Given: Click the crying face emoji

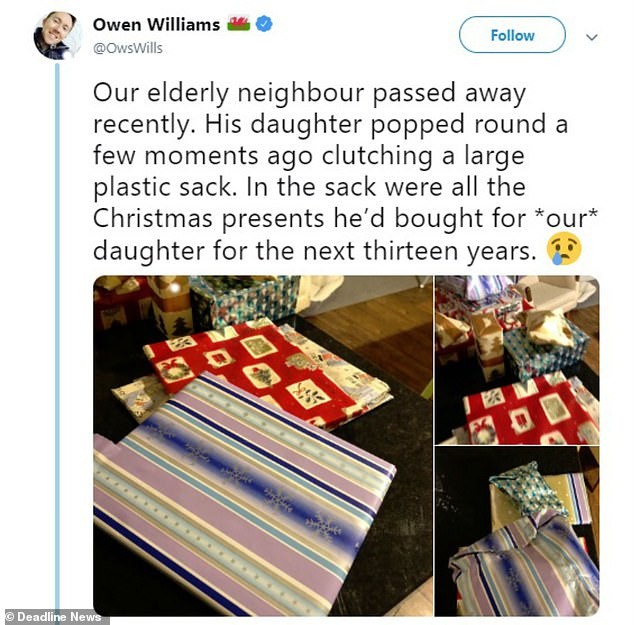Looking at the screenshot, I should click(x=564, y=249).
